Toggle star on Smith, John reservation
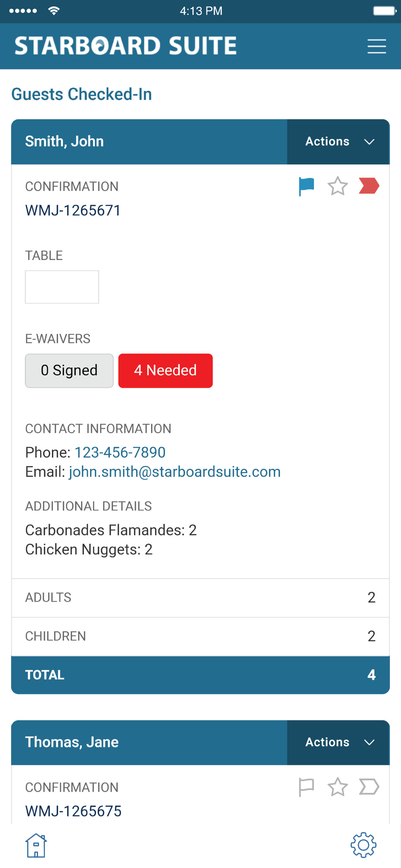Image resolution: width=401 pixels, height=868 pixels. tap(337, 186)
